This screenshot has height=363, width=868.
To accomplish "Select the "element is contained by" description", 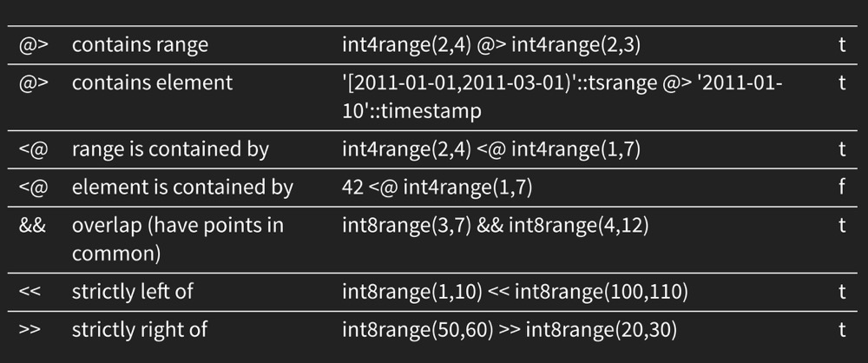I will [182, 187].
